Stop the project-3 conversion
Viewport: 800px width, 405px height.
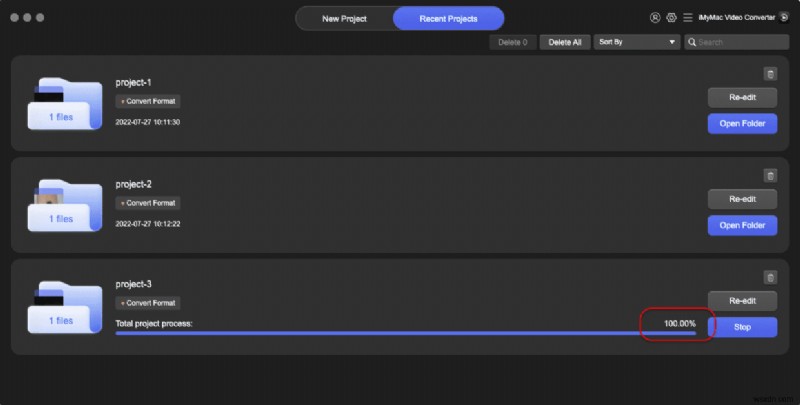tap(742, 327)
